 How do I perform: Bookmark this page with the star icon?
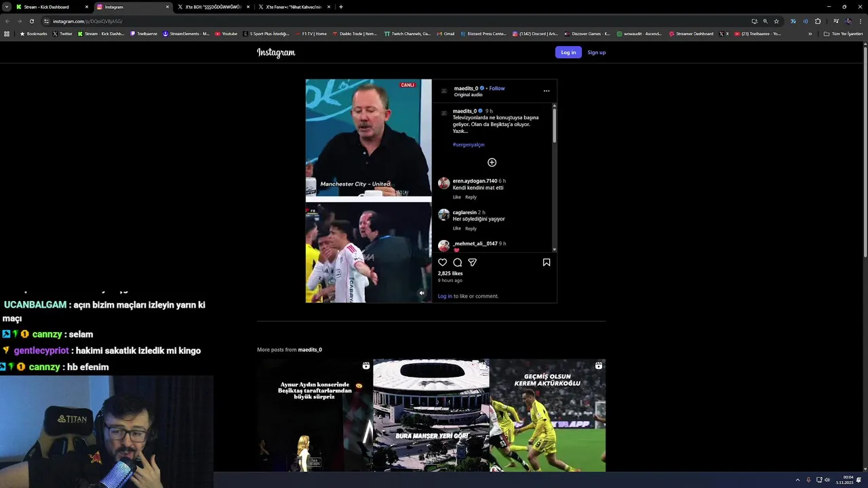pos(776,21)
